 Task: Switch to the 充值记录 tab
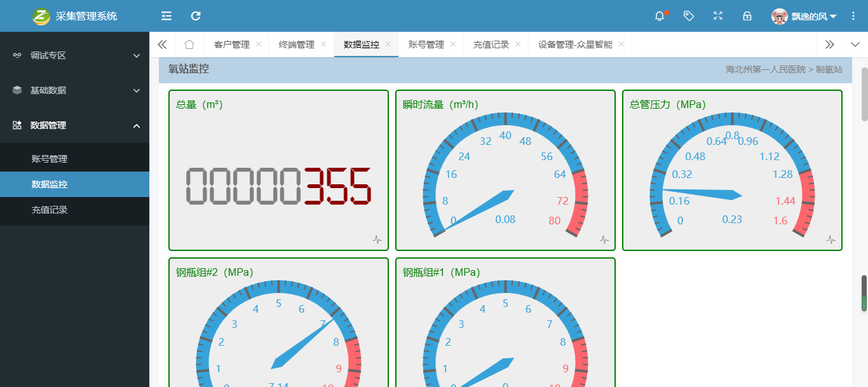coord(491,44)
